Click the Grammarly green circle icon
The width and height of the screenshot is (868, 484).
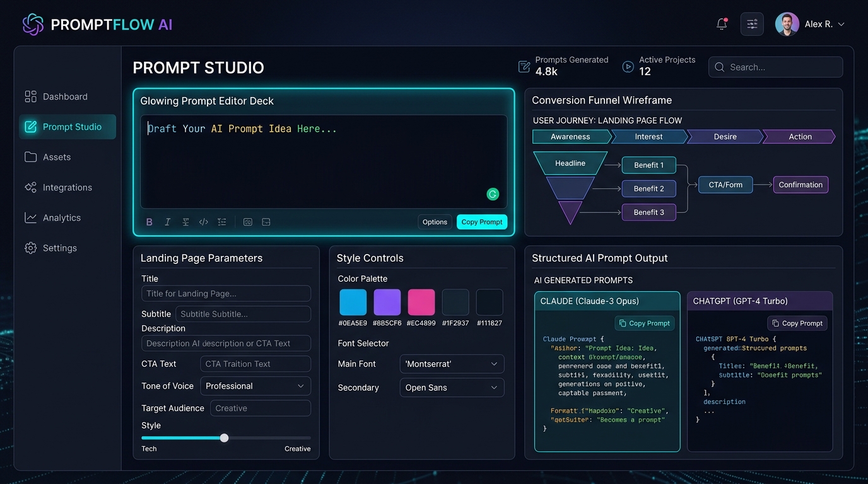pyautogui.click(x=493, y=194)
